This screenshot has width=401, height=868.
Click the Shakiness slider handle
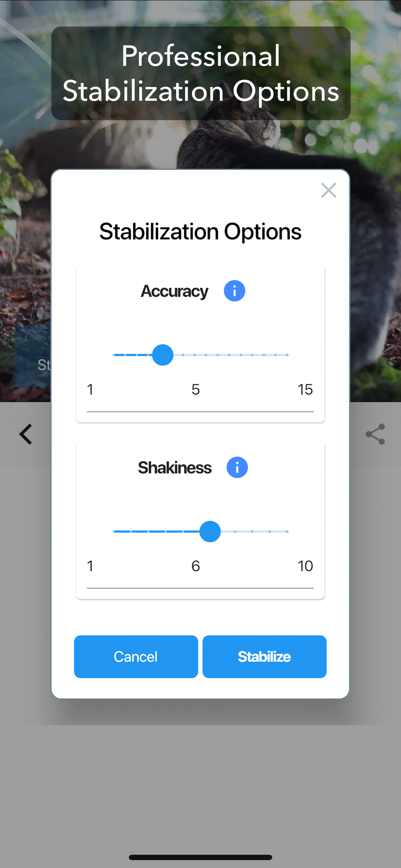point(210,532)
